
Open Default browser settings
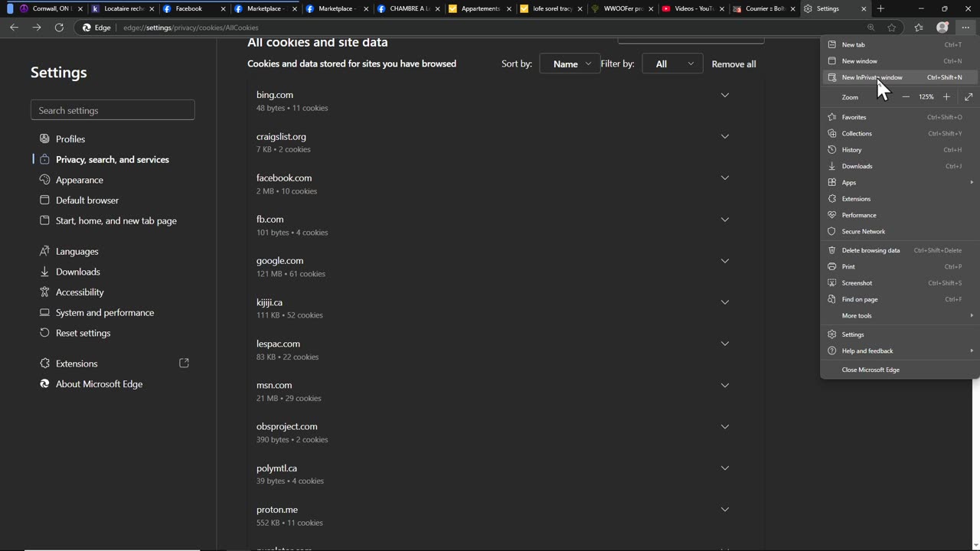[113, 201]
